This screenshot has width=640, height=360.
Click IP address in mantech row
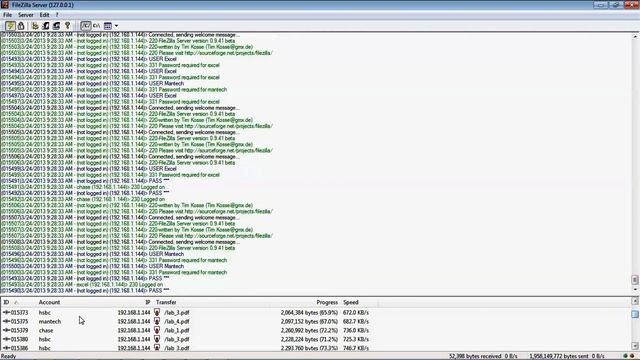133,322
